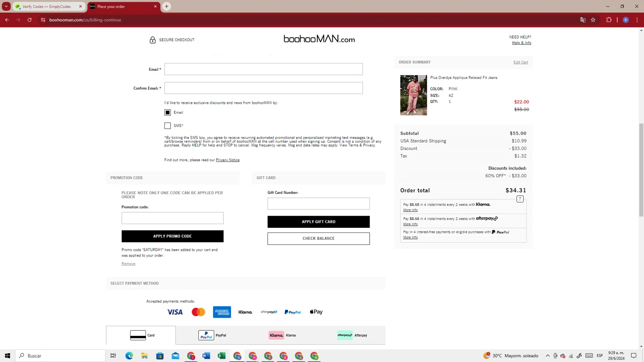
Task: Select the PayPal payment tab
Action: coord(212,335)
